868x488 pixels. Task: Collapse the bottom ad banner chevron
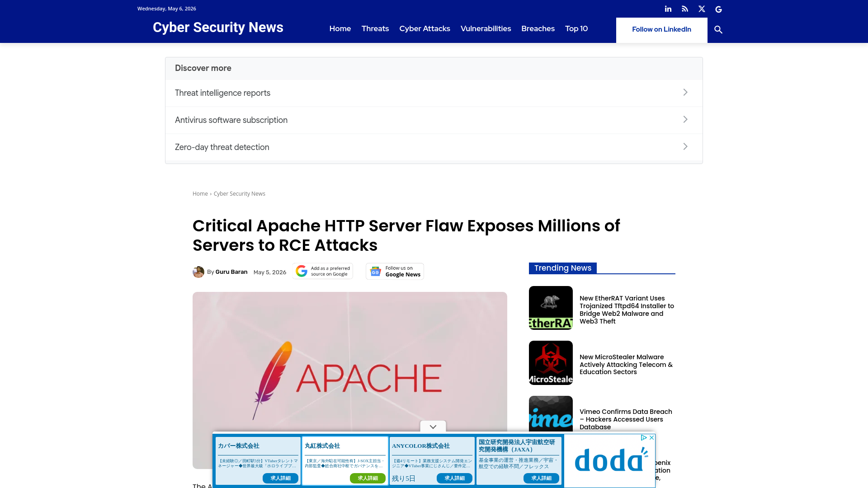tap(433, 427)
